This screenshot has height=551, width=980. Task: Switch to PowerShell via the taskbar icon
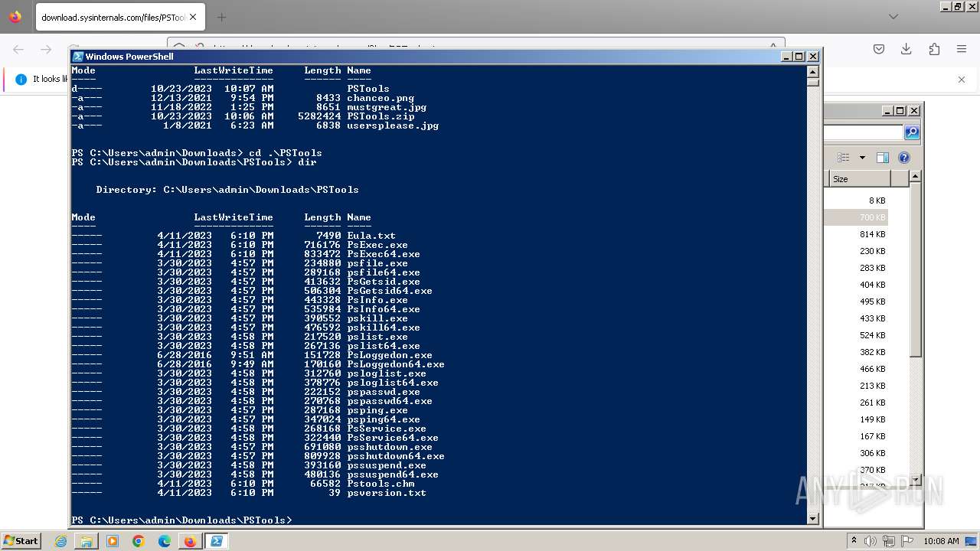[x=216, y=541]
